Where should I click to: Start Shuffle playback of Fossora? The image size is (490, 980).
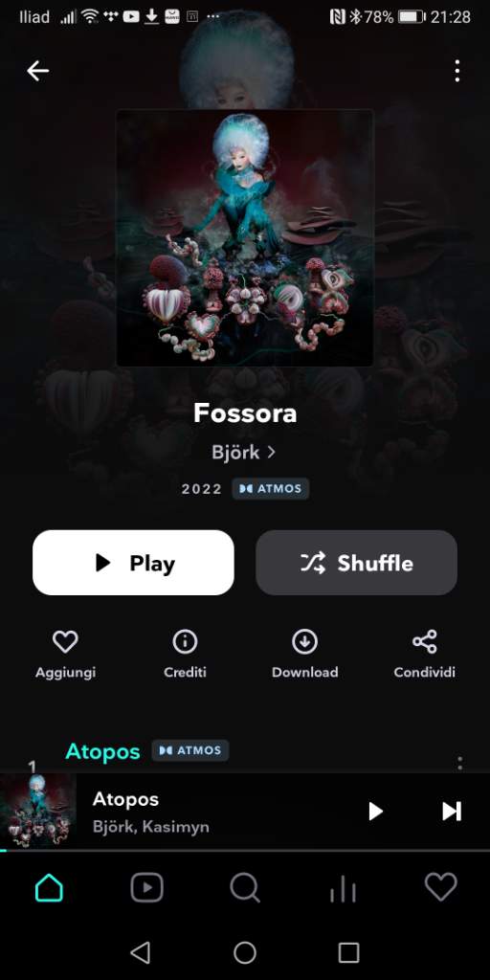pyautogui.click(x=356, y=563)
